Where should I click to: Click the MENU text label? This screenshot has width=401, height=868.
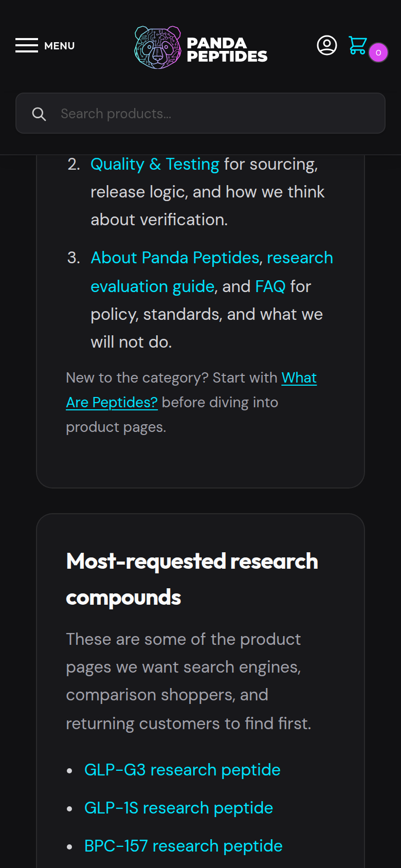60,46
